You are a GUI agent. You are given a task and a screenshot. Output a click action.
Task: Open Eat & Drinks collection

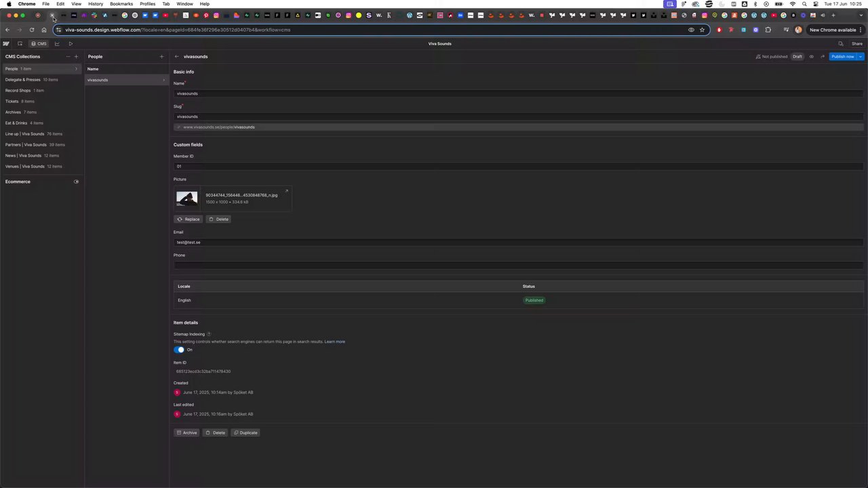click(x=41, y=123)
